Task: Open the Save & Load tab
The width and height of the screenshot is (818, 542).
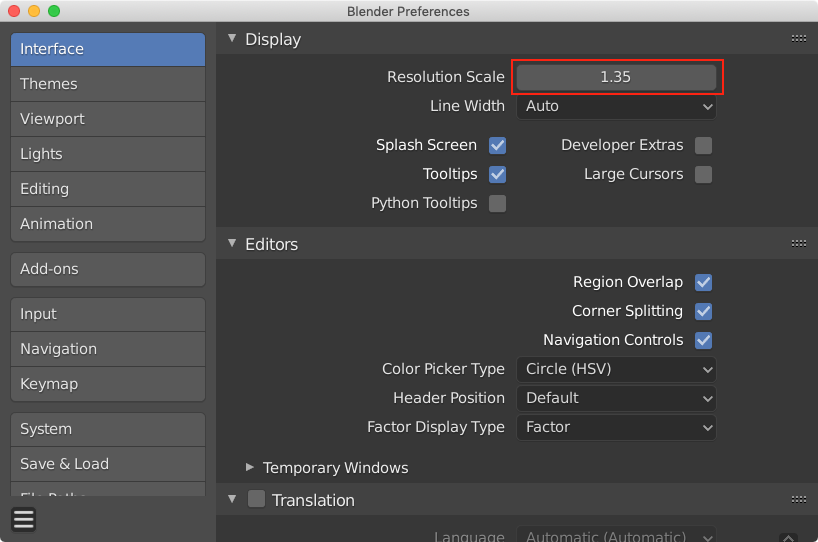Action: 108,464
